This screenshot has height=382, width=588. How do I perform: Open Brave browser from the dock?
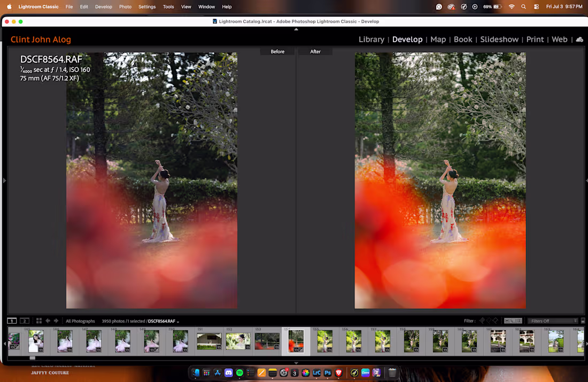(338, 372)
